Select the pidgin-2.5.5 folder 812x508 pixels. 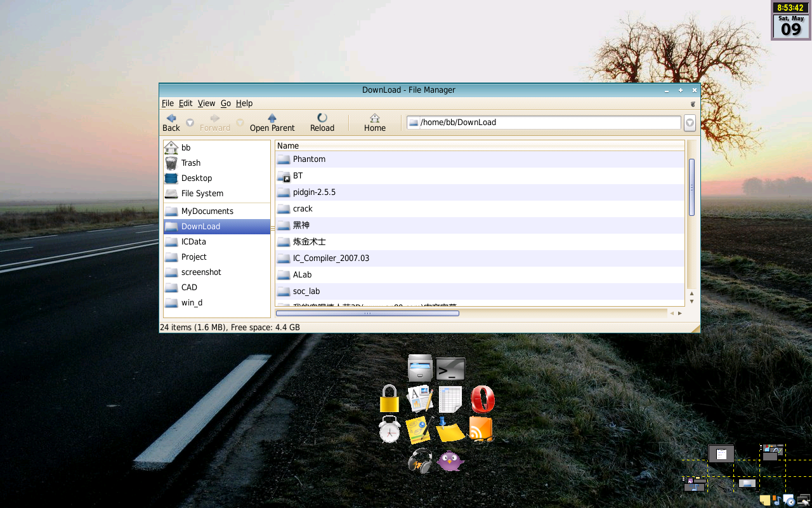pyautogui.click(x=480, y=192)
